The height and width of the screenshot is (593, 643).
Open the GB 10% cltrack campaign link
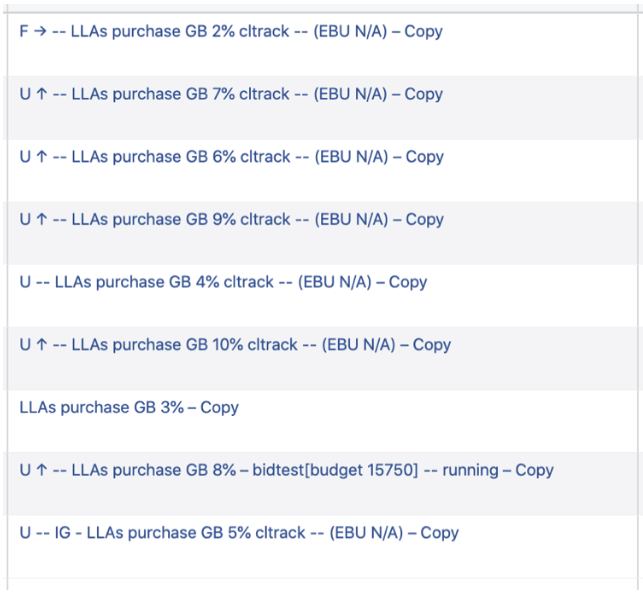click(235, 345)
